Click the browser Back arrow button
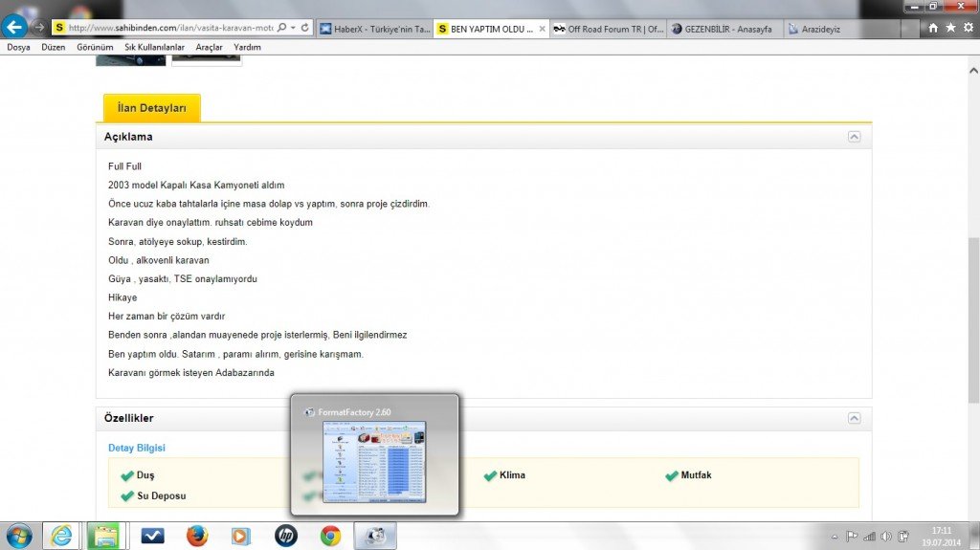 14,27
